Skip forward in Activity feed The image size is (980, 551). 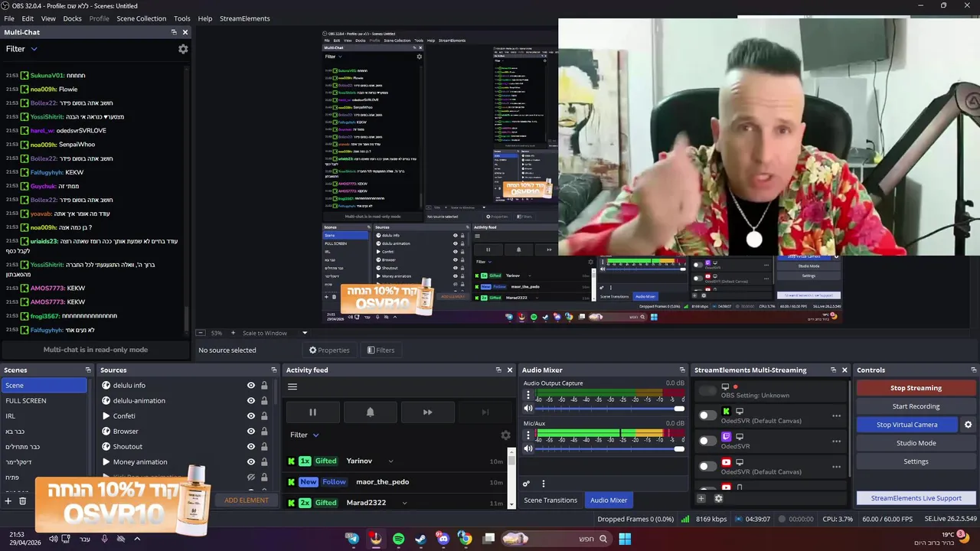pos(427,412)
